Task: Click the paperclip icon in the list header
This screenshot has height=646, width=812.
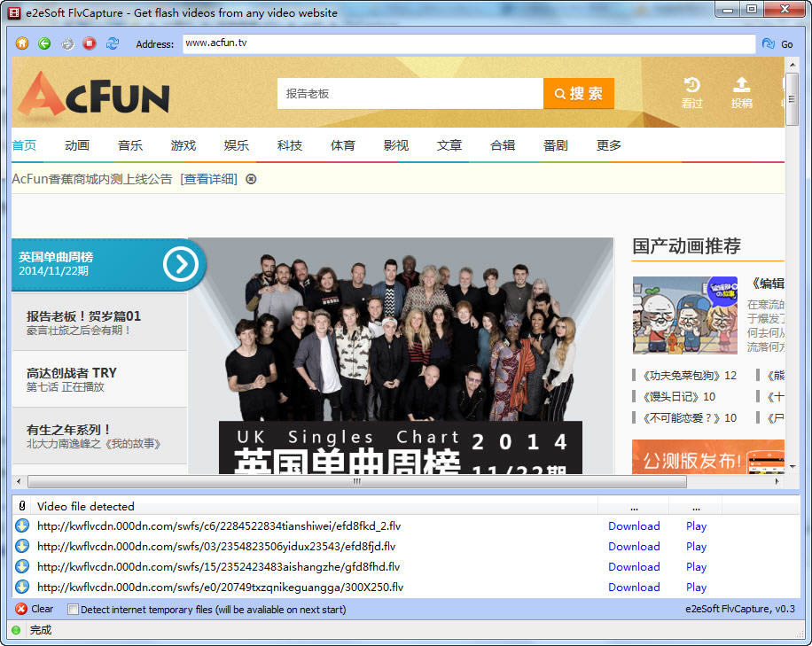Action: coord(22,506)
